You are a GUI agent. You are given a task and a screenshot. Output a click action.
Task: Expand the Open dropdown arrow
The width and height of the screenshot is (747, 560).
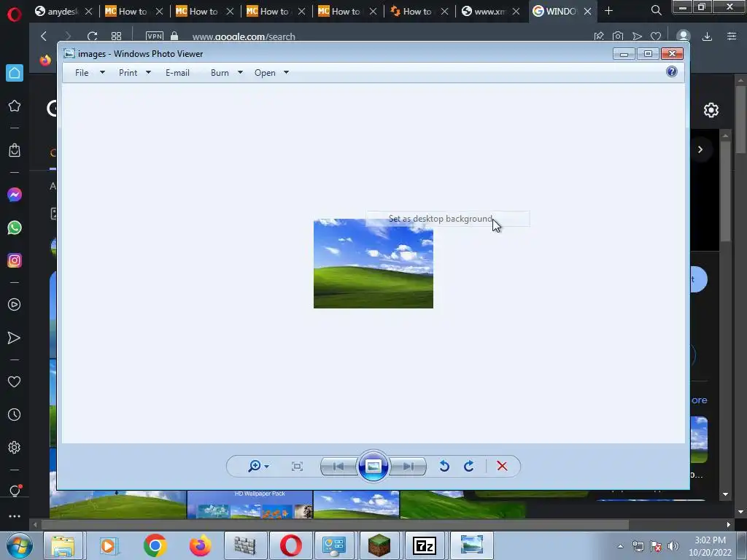pos(286,72)
